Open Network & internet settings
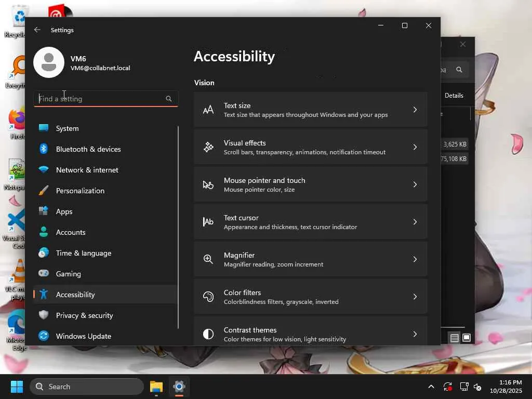Image resolution: width=532 pixels, height=399 pixels. tap(105, 170)
